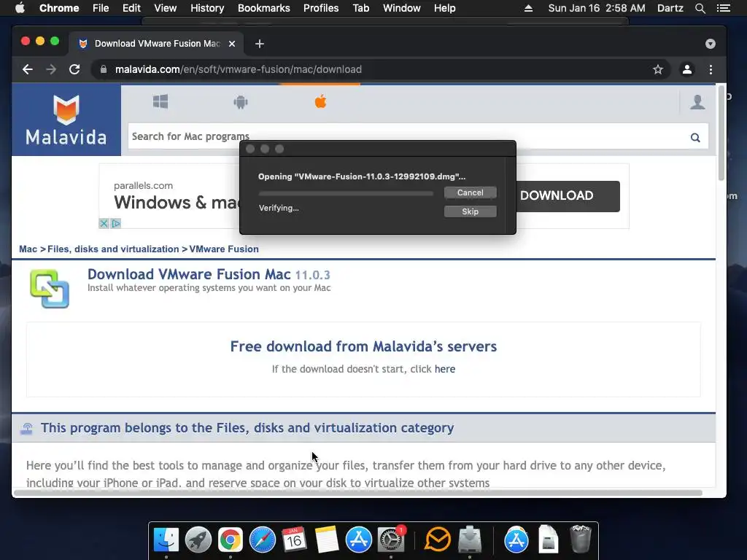Screen dimensions: 747x560
Task: Close the ad with X icon
Action: tap(104, 223)
